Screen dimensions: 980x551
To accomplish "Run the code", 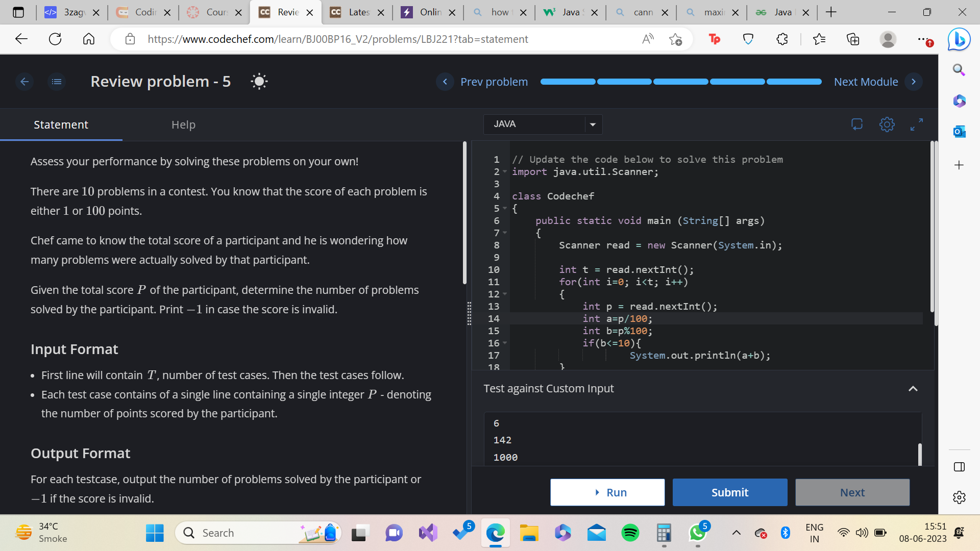I will tap(607, 492).
